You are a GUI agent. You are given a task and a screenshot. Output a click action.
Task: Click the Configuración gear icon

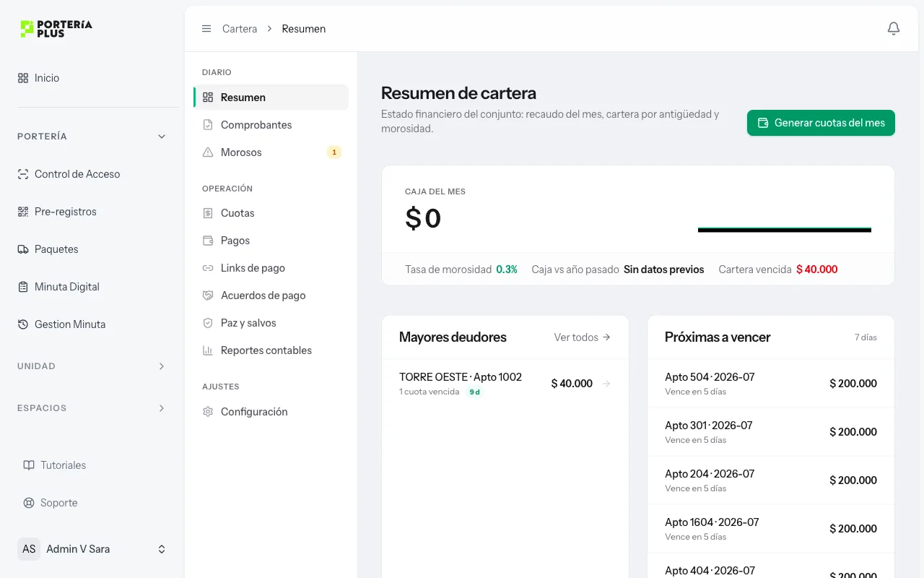[208, 412]
